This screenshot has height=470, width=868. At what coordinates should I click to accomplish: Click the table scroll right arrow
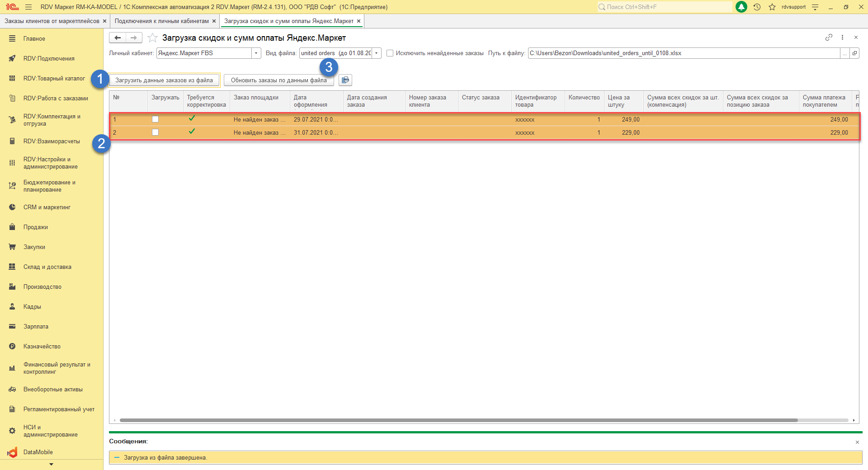click(854, 420)
